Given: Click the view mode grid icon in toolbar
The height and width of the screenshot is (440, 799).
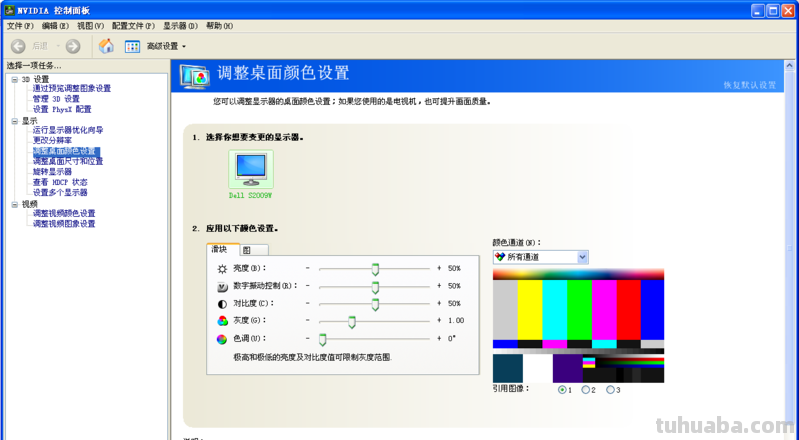Looking at the screenshot, I should pos(132,46).
